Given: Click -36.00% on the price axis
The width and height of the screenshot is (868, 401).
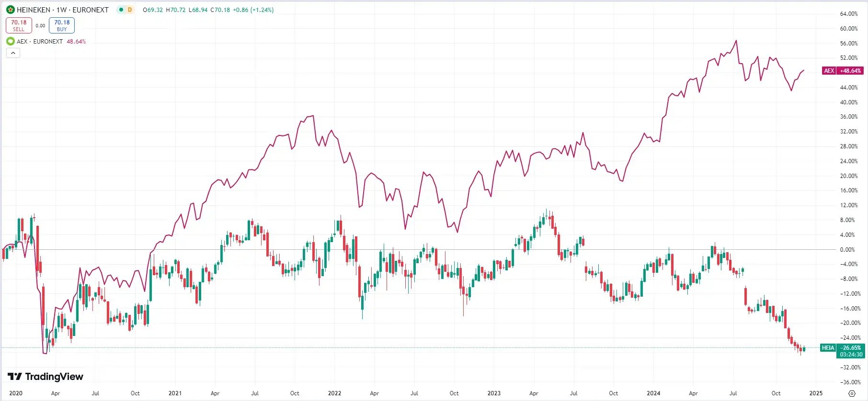Looking at the screenshot, I should pos(850,382).
